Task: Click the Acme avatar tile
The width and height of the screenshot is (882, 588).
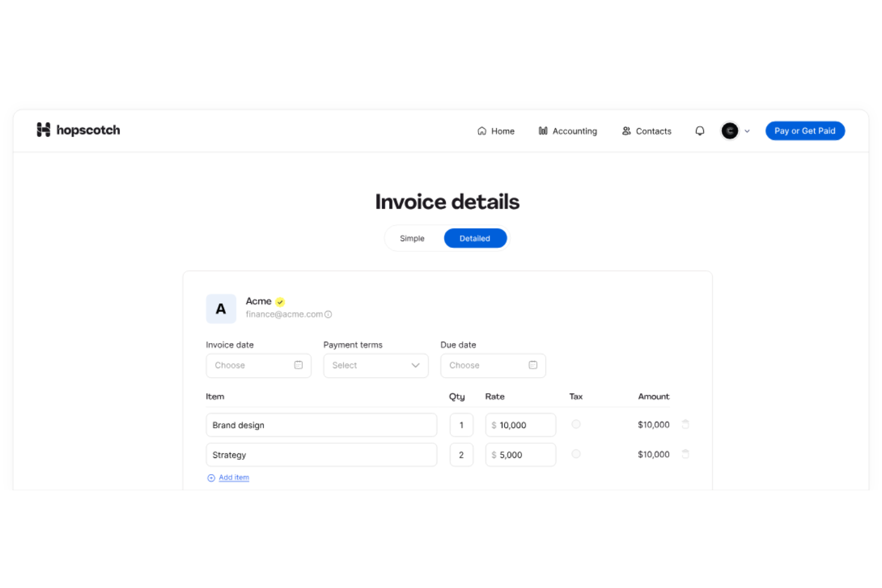Action: coord(221,309)
